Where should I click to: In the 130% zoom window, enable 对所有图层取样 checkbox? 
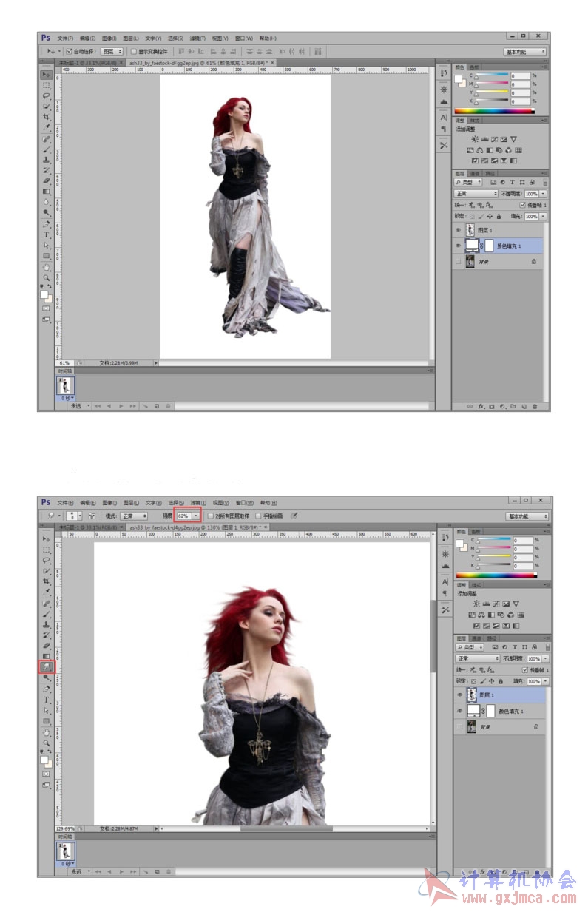(211, 516)
